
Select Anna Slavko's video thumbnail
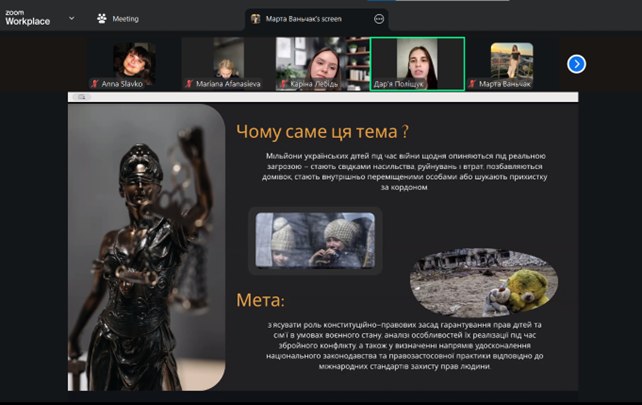tap(133, 60)
